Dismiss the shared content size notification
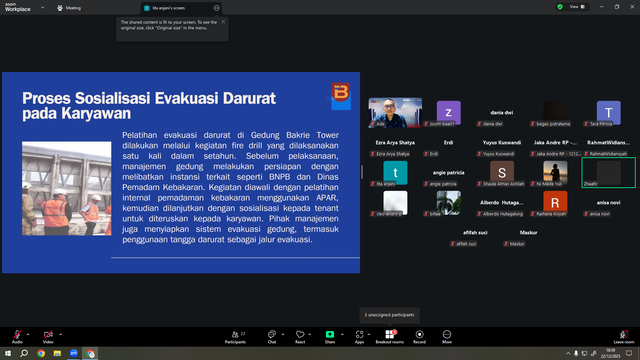640x360 pixels. 223,22
